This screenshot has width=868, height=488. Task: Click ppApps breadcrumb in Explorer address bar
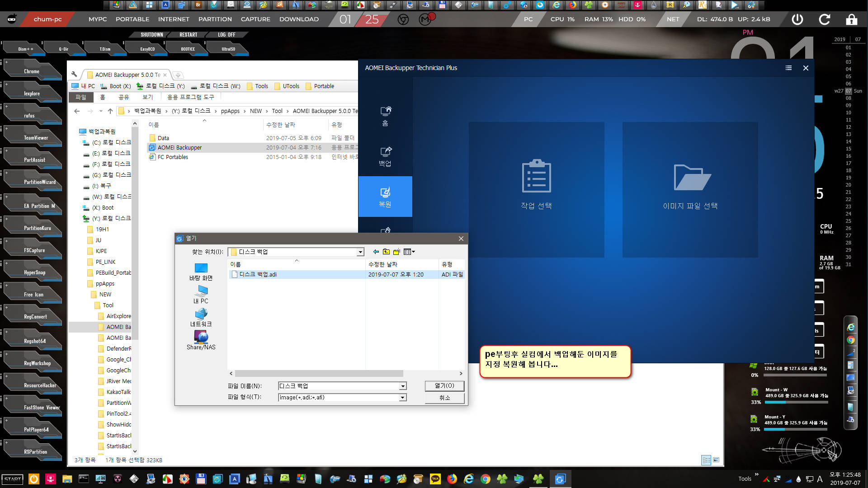(x=230, y=111)
